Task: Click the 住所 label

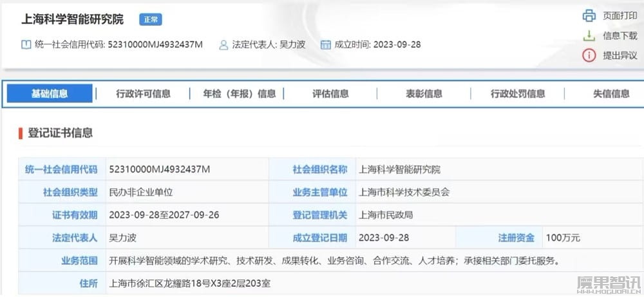Action: tap(88, 283)
